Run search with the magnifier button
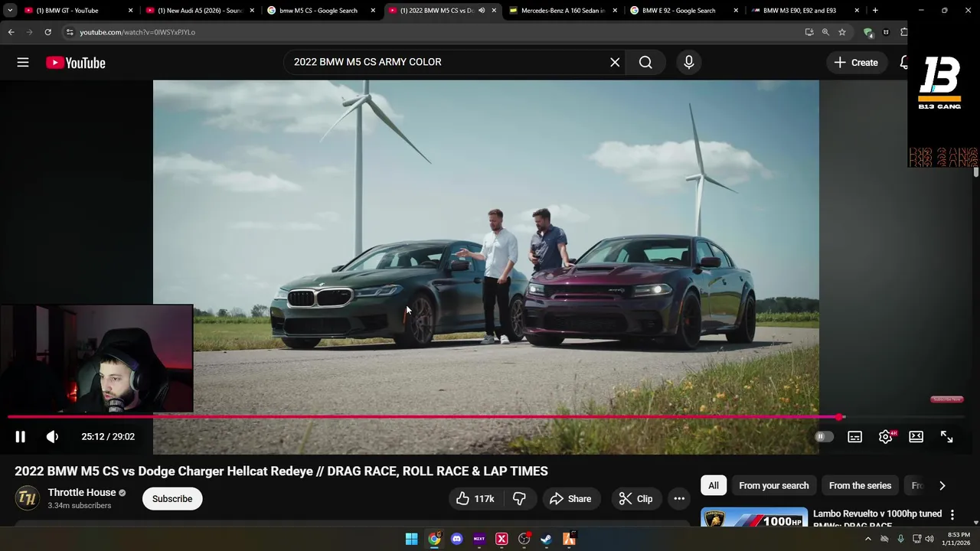980x551 pixels. point(645,63)
